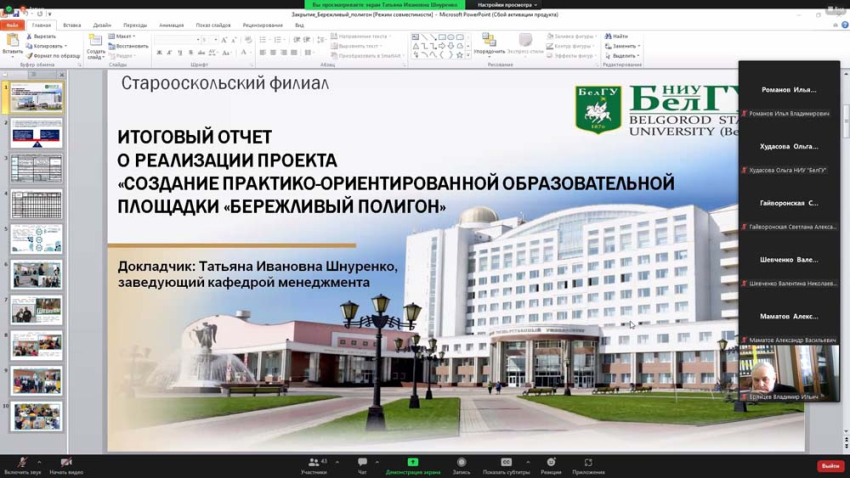Open the Чат chat panel

362,466
